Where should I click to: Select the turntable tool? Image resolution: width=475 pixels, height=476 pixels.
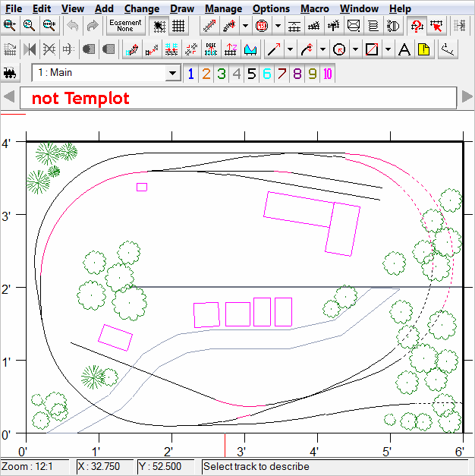393,26
